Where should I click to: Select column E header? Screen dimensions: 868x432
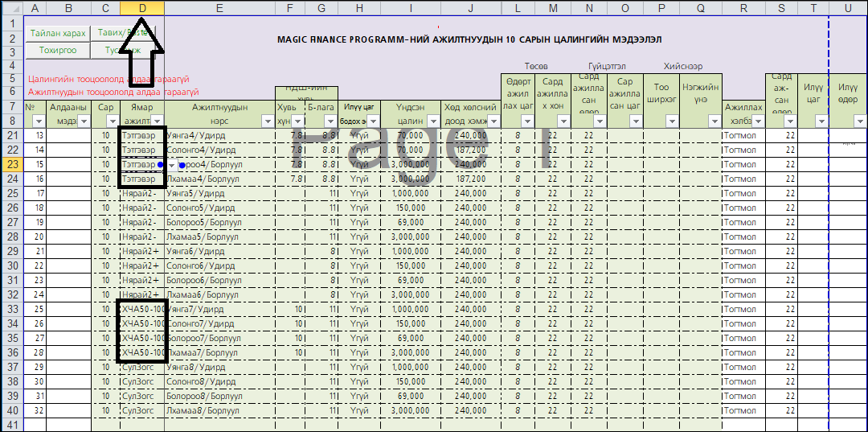coord(219,8)
